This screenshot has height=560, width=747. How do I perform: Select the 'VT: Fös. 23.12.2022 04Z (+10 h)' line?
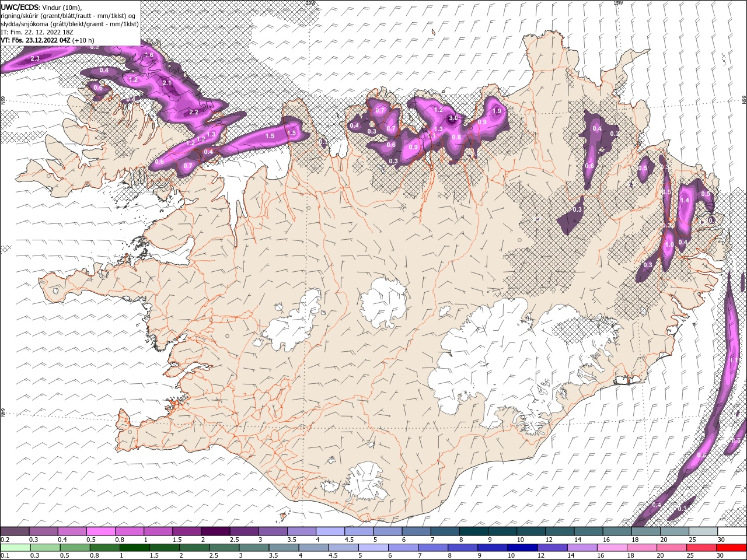click(x=47, y=40)
